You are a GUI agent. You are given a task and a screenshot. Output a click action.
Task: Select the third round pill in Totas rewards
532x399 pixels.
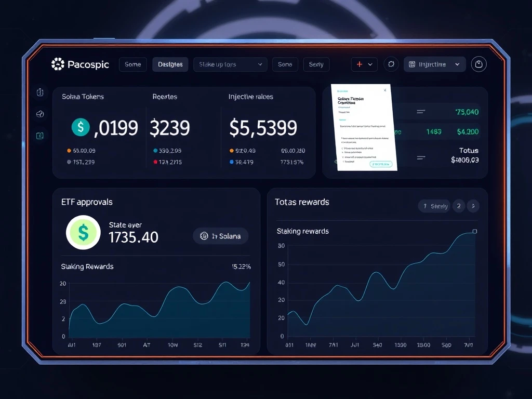(473, 206)
